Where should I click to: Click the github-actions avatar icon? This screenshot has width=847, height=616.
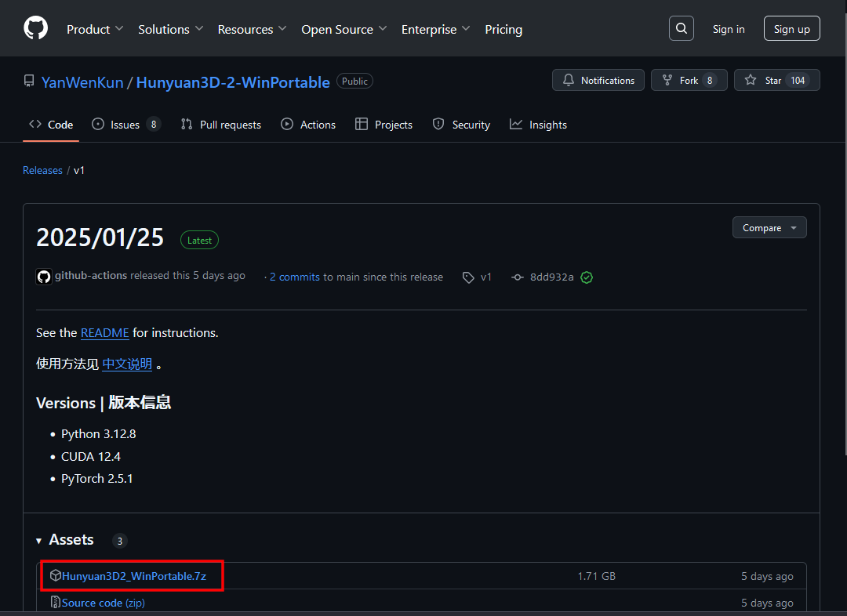click(x=43, y=276)
